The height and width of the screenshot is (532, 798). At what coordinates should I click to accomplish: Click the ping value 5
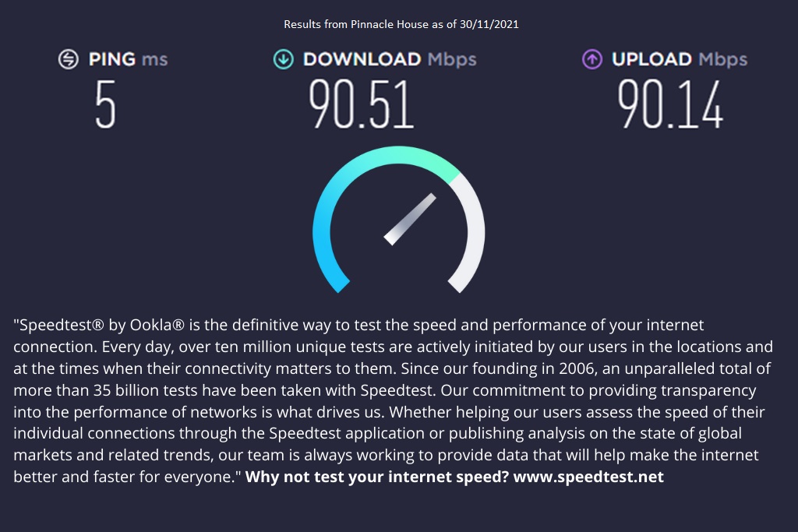[x=105, y=104]
